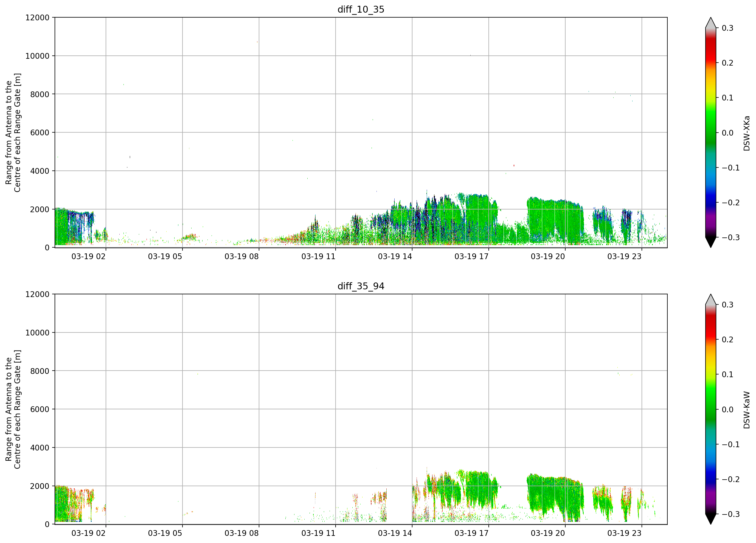This screenshot has width=756, height=543.
Task: Click the "diff_35_94" plot title
Action: click(361, 286)
